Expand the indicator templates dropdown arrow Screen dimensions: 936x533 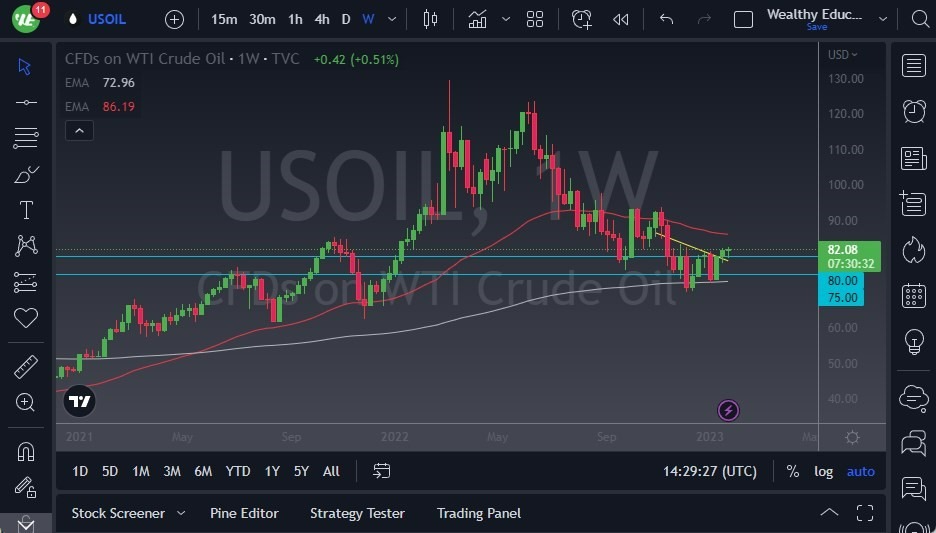(x=506, y=20)
